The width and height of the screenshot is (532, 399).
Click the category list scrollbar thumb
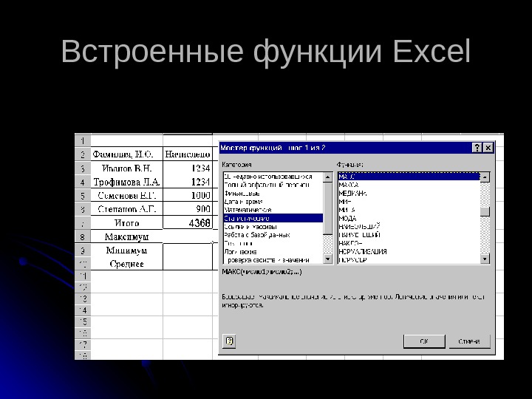(328, 208)
